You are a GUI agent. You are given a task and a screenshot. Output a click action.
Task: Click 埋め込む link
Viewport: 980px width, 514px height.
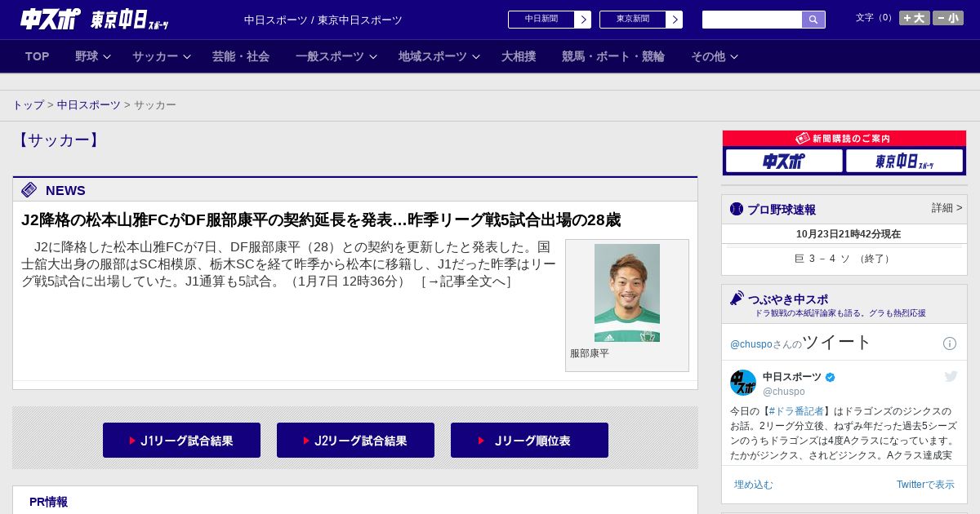(753, 485)
